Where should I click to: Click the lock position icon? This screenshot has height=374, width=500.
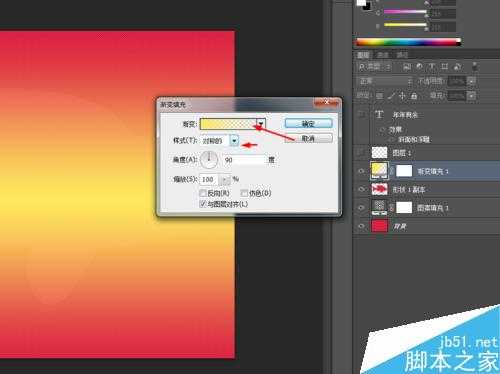point(402,96)
